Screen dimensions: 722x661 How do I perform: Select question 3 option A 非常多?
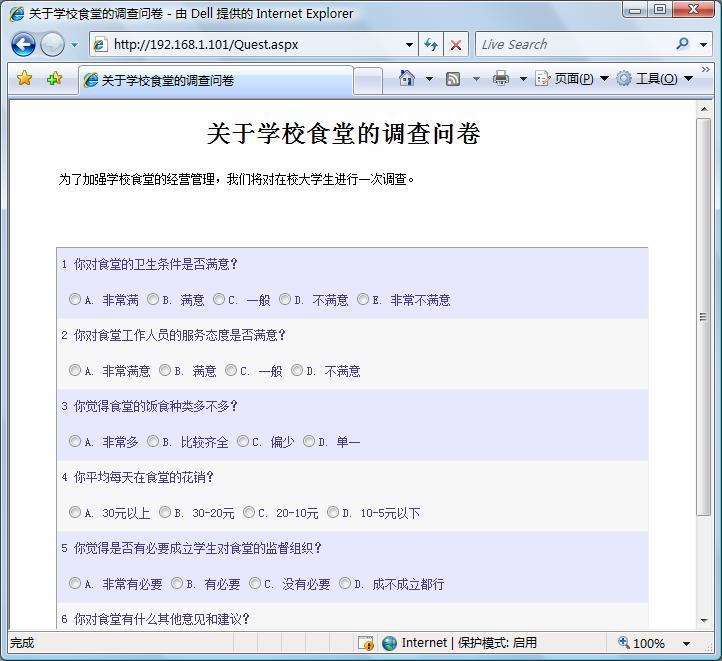pyautogui.click(x=75, y=441)
